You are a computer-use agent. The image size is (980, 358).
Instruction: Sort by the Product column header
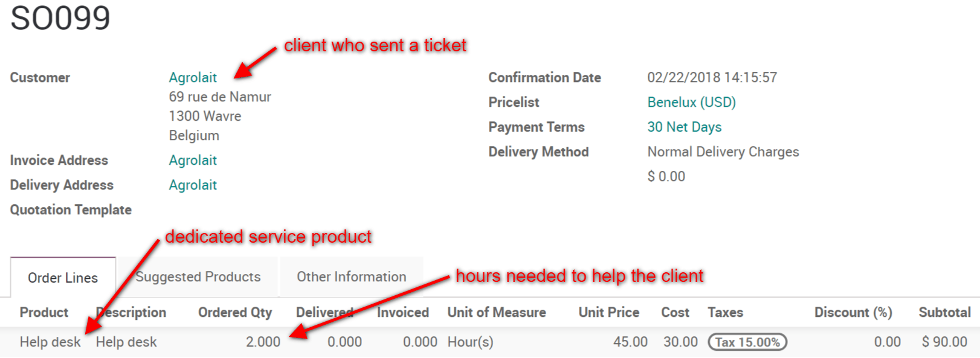(x=44, y=313)
